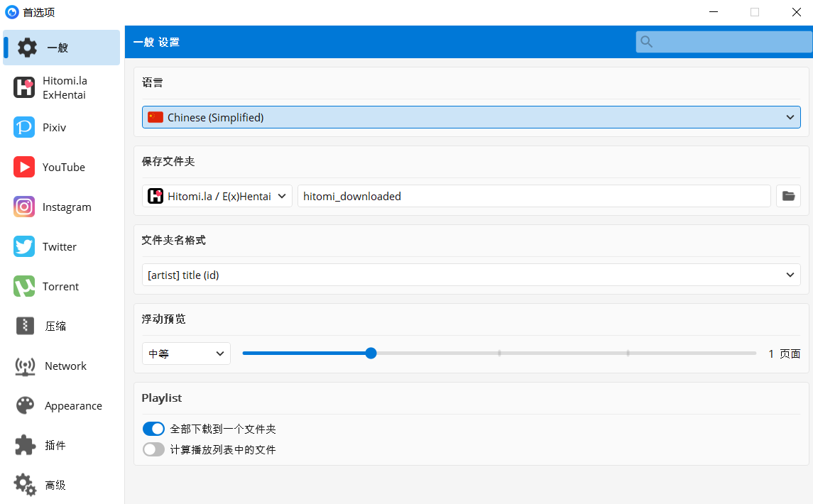Click the language dropdown chevron arrow
This screenshot has height=504, width=813.
(790, 117)
